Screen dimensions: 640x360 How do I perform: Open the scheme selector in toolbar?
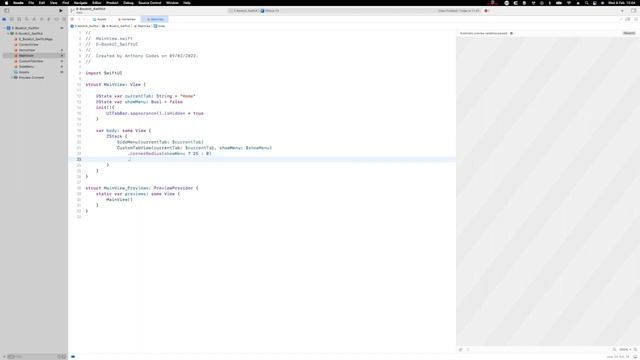tap(244, 11)
